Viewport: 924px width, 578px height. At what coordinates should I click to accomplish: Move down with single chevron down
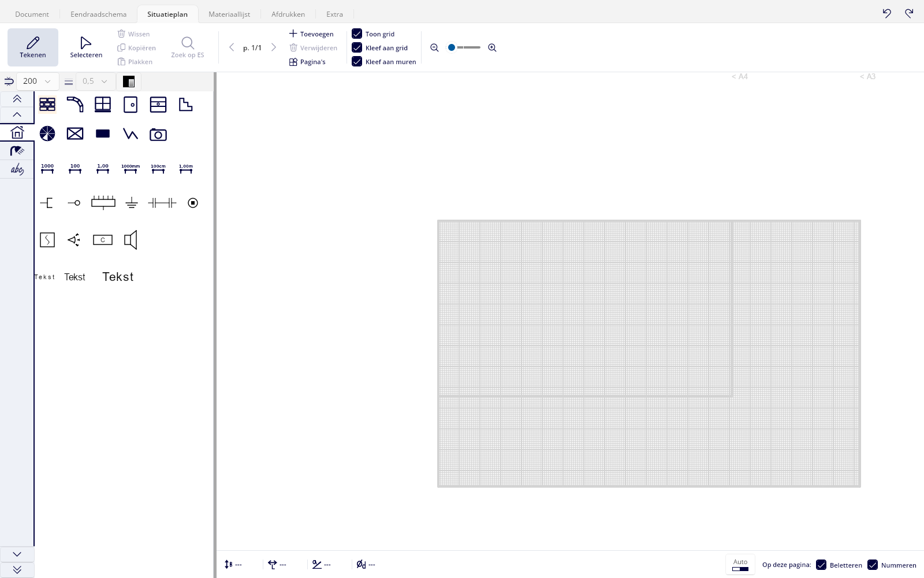(17, 554)
